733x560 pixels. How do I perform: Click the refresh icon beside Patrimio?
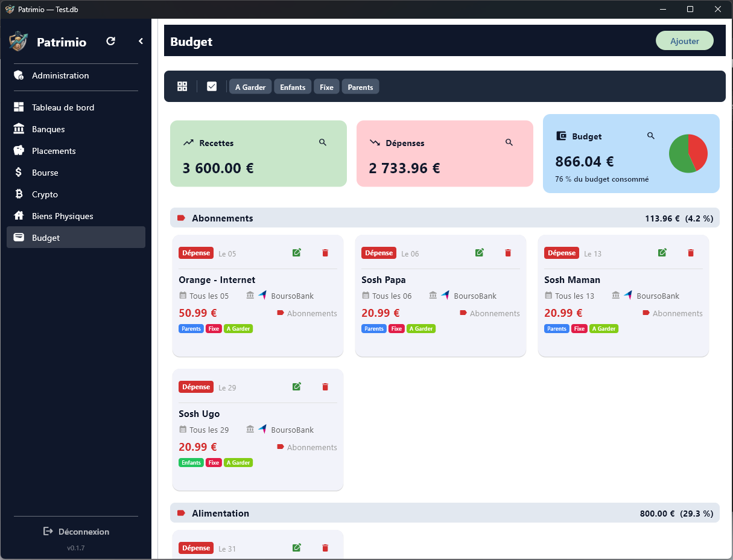click(110, 41)
